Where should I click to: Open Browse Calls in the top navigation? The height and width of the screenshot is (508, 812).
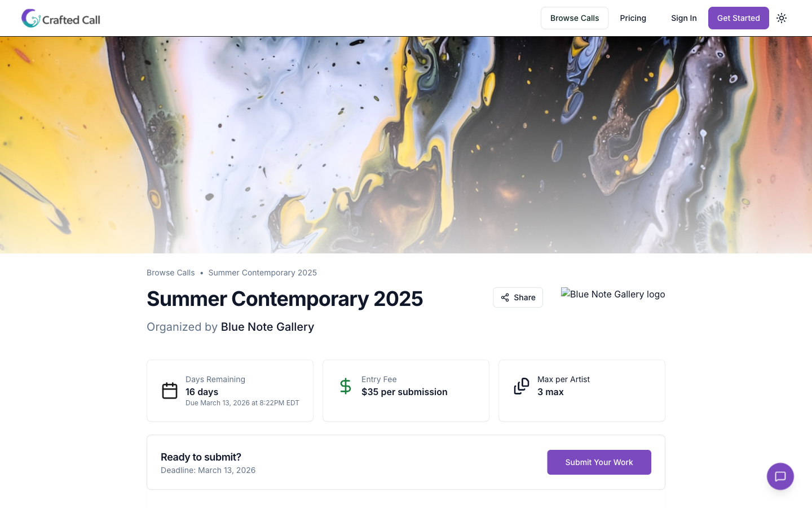[574, 18]
